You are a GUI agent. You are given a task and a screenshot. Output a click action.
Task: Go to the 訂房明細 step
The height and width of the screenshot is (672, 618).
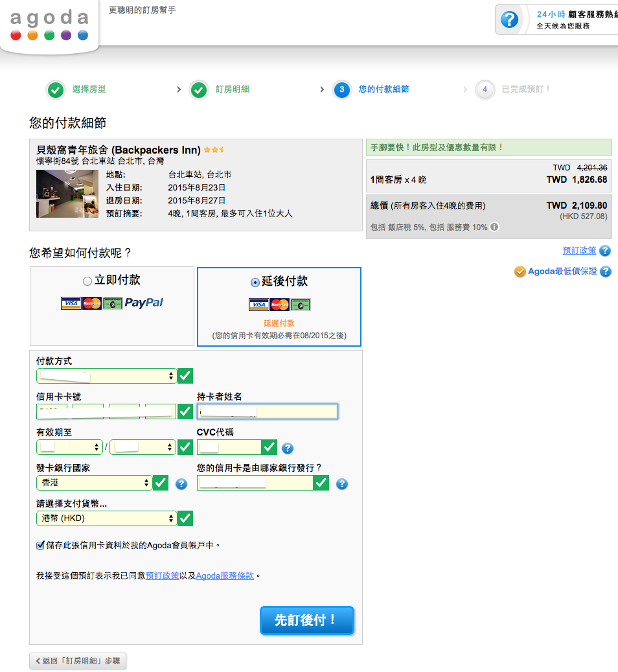click(x=232, y=89)
